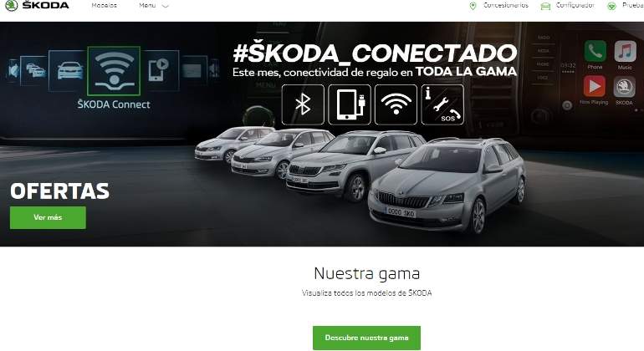The image size is (644, 351).
Task: Expand the Menu dropdown chevron
Action: (x=166, y=6)
